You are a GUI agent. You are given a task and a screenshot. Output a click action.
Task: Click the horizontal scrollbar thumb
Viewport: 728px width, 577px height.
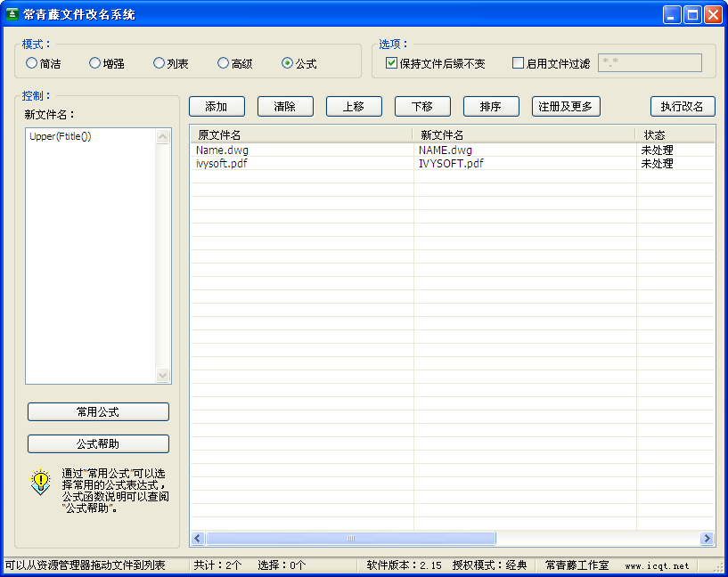coord(351,538)
